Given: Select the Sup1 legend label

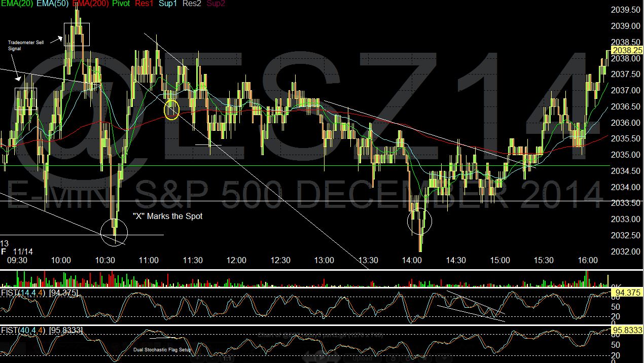Looking at the screenshot, I should tap(168, 4).
